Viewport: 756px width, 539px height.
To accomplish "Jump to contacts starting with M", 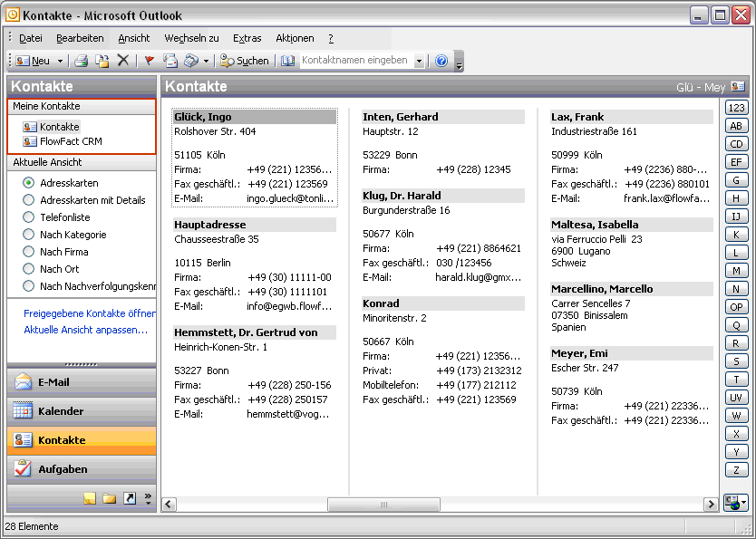I will [x=736, y=271].
